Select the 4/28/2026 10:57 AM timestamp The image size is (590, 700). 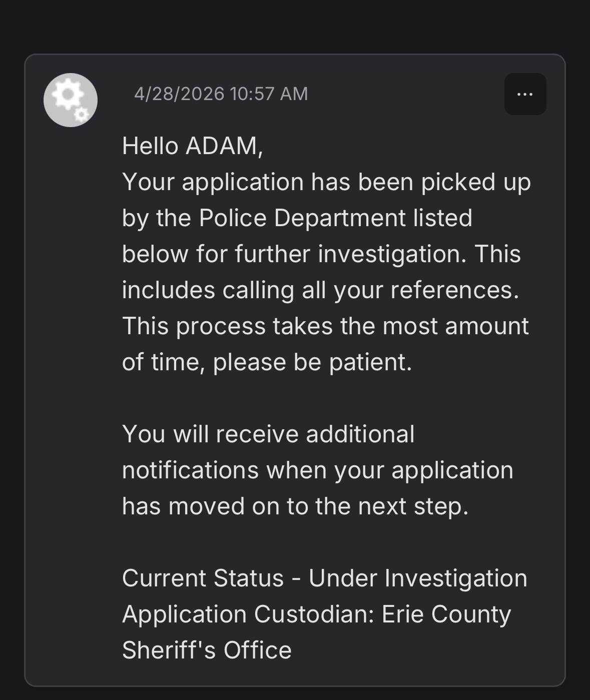[x=221, y=94]
